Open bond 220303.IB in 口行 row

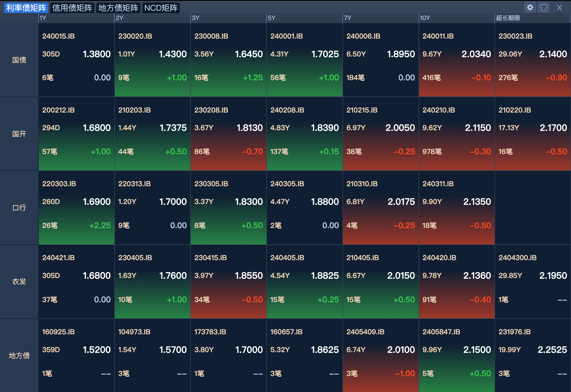(x=59, y=184)
